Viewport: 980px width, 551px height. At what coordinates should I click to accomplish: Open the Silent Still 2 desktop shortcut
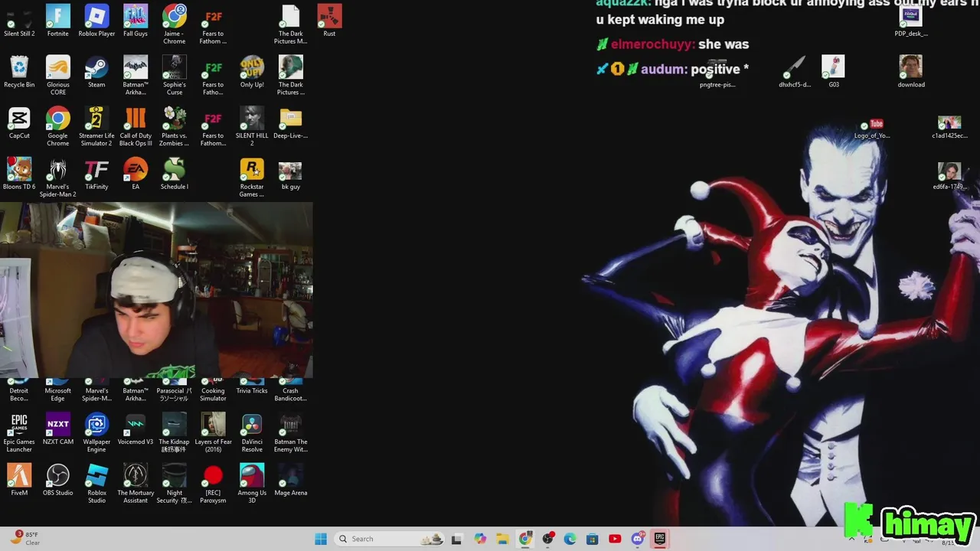(19, 21)
